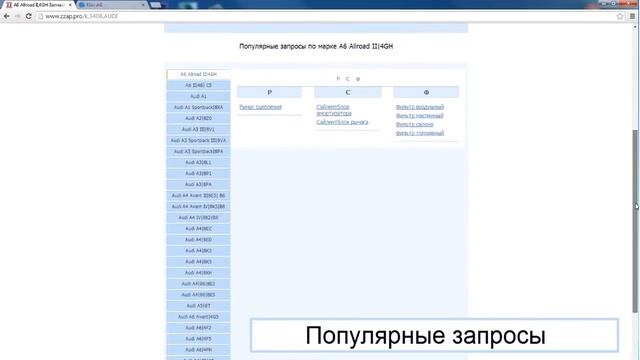Select Audi A1 in model list
Screen dimensions: 640x360
(x=198, y=96)
